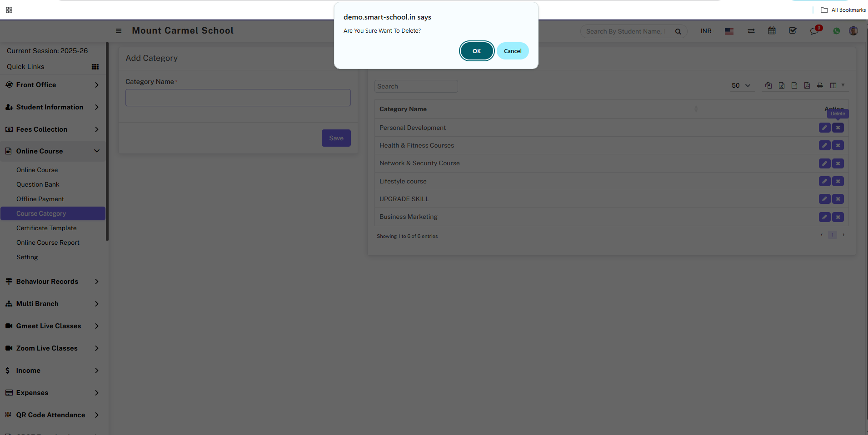Click the WhatsApp icon in header

click(x=836, y=31)
